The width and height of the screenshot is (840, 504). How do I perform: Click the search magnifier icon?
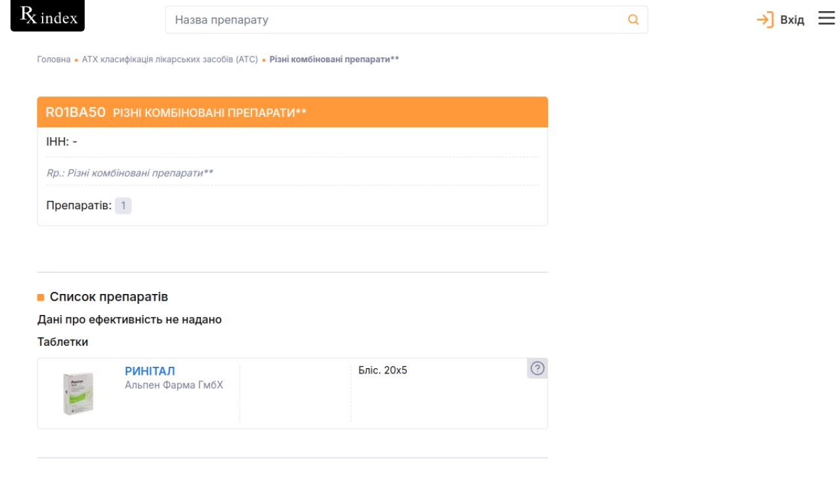tap(633, 20)
